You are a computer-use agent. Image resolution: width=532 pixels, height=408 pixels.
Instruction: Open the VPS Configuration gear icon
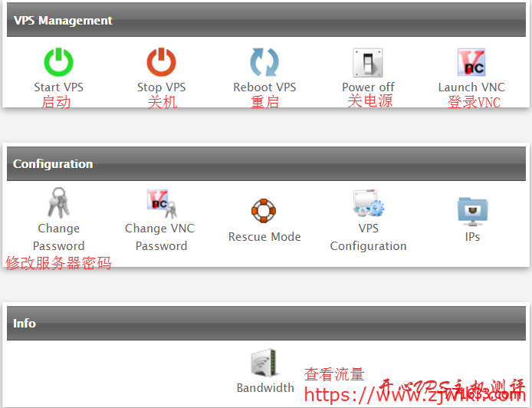[x=368, y=203]
